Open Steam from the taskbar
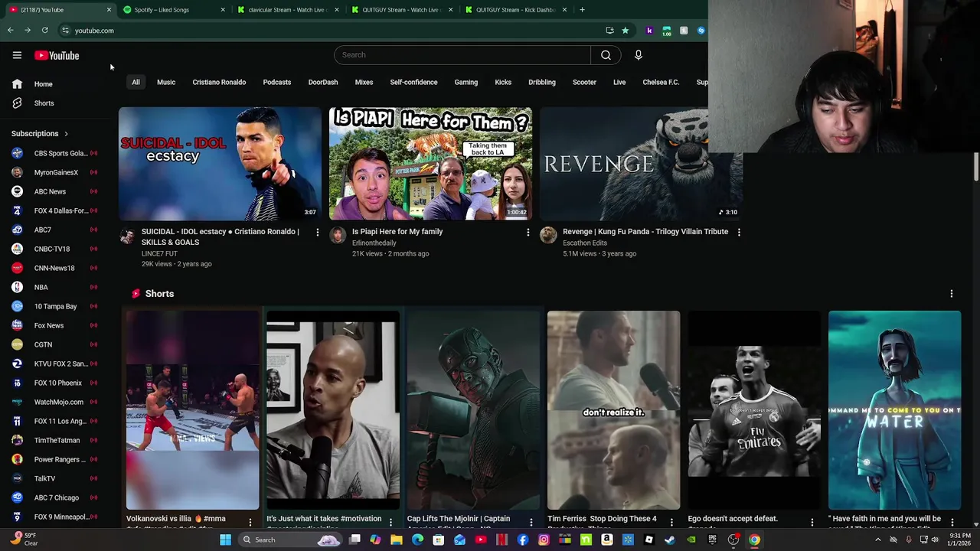 (x=670, y=540)
